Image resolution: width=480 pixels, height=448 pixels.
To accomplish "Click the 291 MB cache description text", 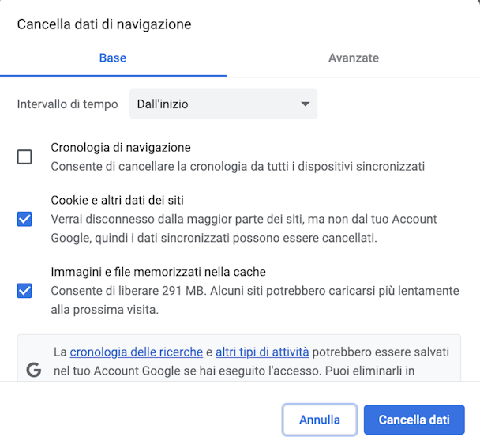I will click(x=255, y=300).
